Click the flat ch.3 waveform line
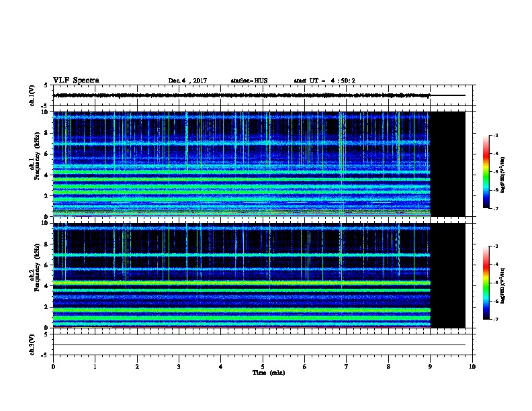 pos(259,345)
